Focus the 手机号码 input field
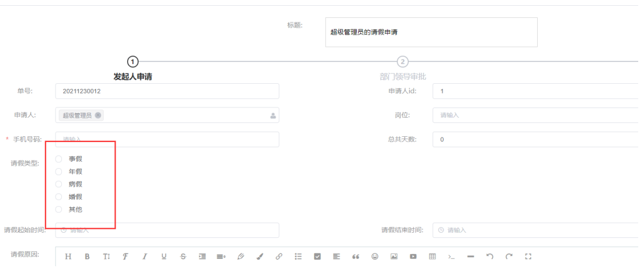Image resolution: width=644 pixels, height=272 pixels. point(167,139)
